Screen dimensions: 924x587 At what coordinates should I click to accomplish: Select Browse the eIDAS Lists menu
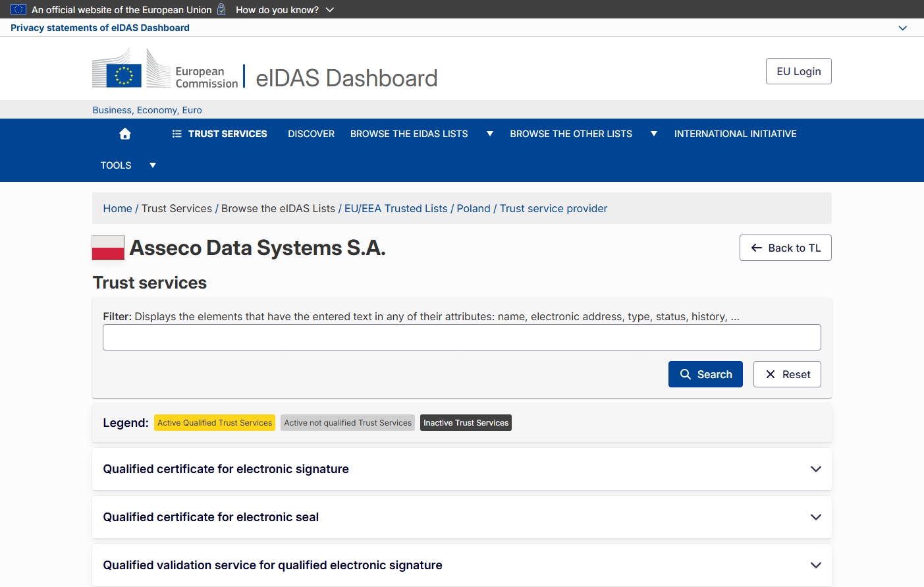point(409,134)
